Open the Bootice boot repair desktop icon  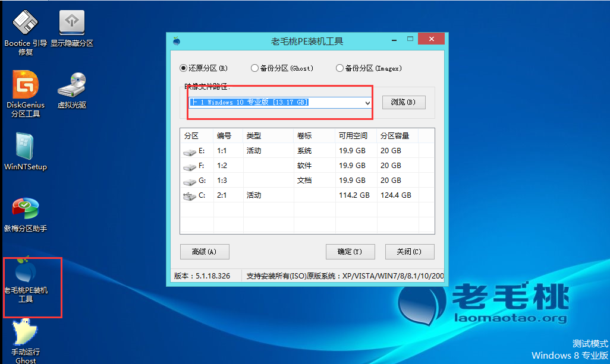tap(26, 33)
